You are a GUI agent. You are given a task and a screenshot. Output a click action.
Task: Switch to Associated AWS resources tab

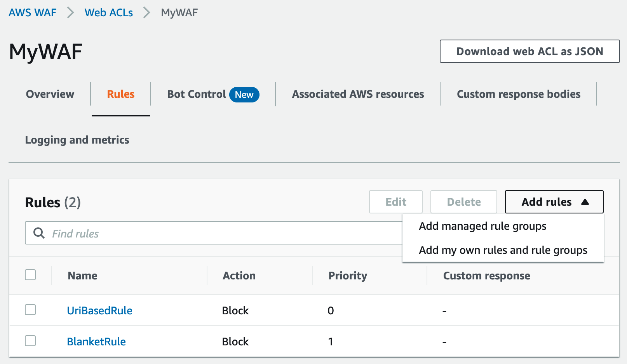click(358, 94)
